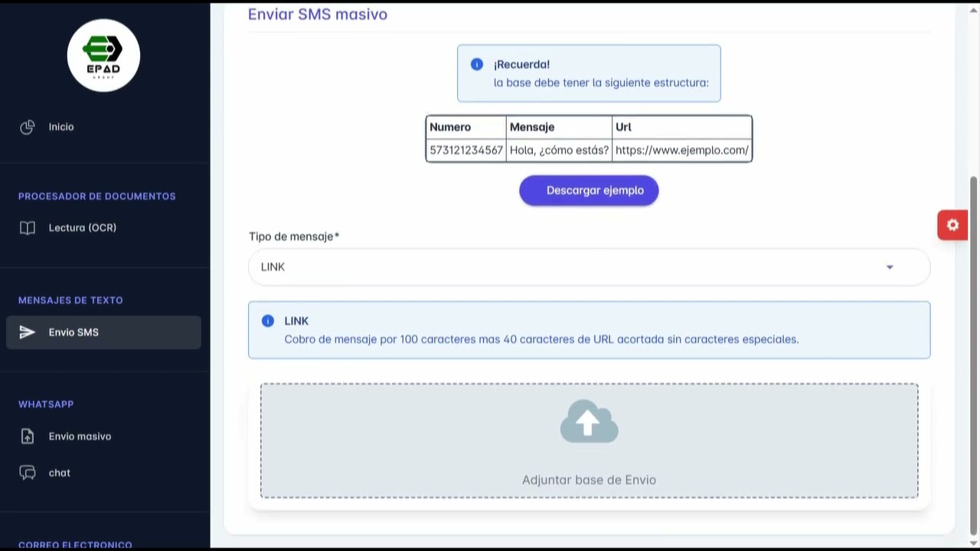
Task: Select Envio SMS sidebar entry
Action: [x=103, y=332]
